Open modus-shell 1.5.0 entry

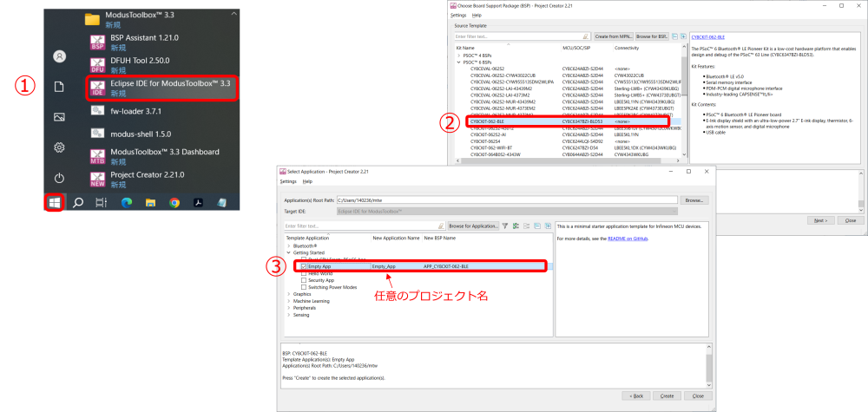(x=161, y=134)
